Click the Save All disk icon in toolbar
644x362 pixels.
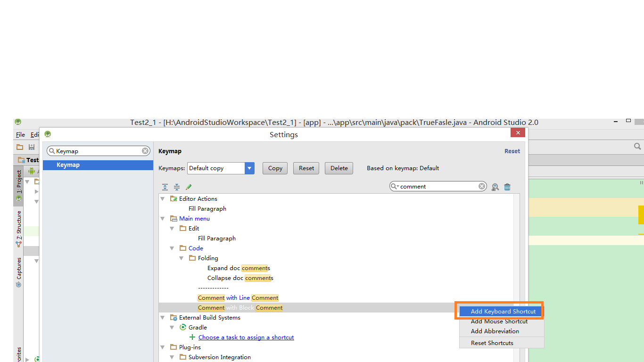click(32, 147)
